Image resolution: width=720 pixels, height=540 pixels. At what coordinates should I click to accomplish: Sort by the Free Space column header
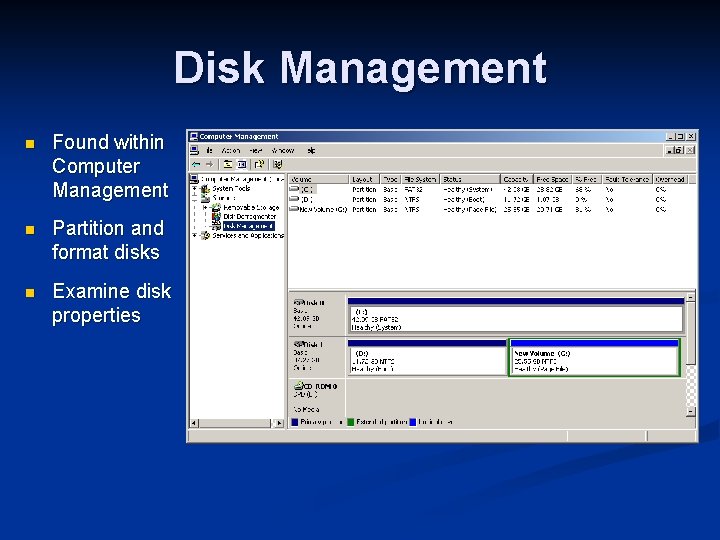point(553,179)
